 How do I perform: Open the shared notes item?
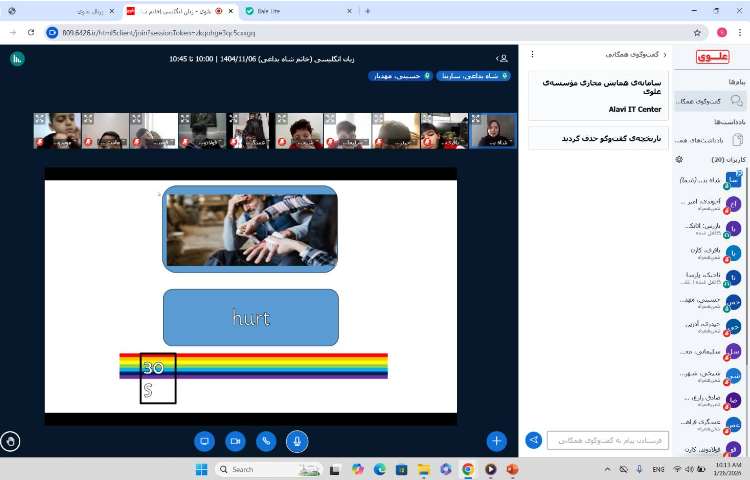709,139
